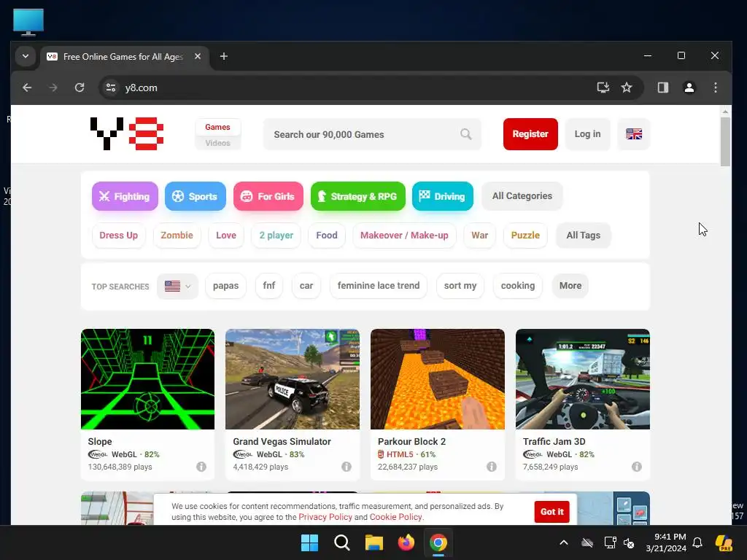The image size is (747, 560).
Task: Click the Chrome taskbar icon
Action: pos(438,542)
